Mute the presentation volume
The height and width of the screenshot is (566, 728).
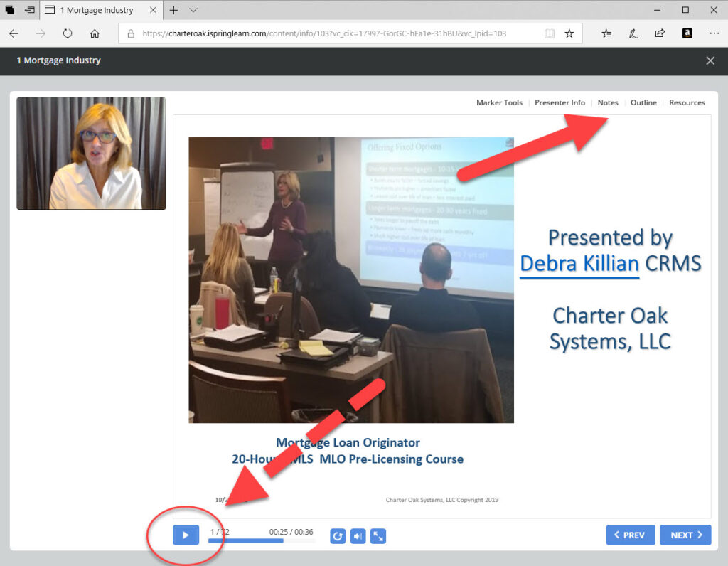(x=358, y=536)
